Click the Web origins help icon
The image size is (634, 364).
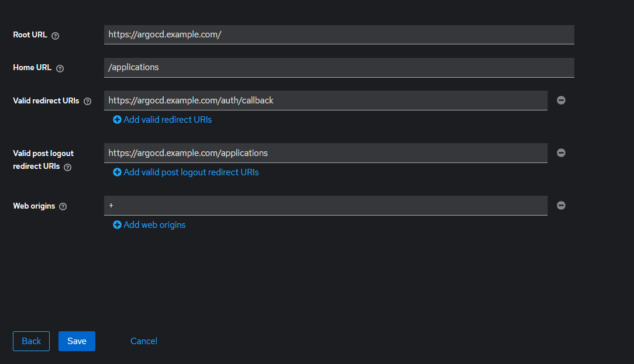[x=63, y=206]
